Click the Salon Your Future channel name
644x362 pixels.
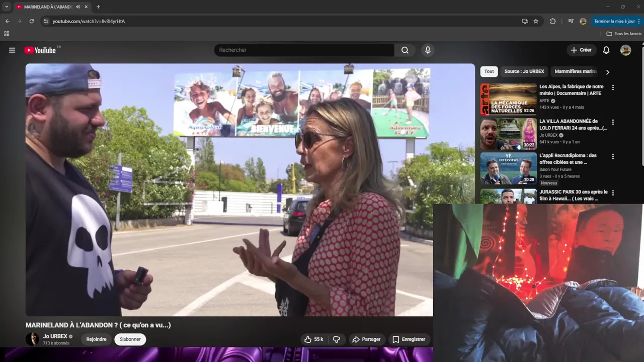coord(555,169)
